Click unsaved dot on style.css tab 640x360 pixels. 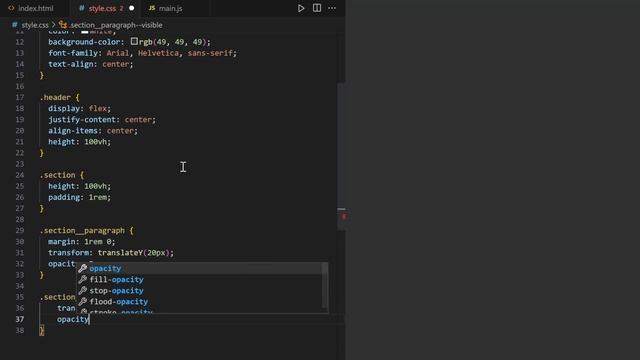click(131, 8)
